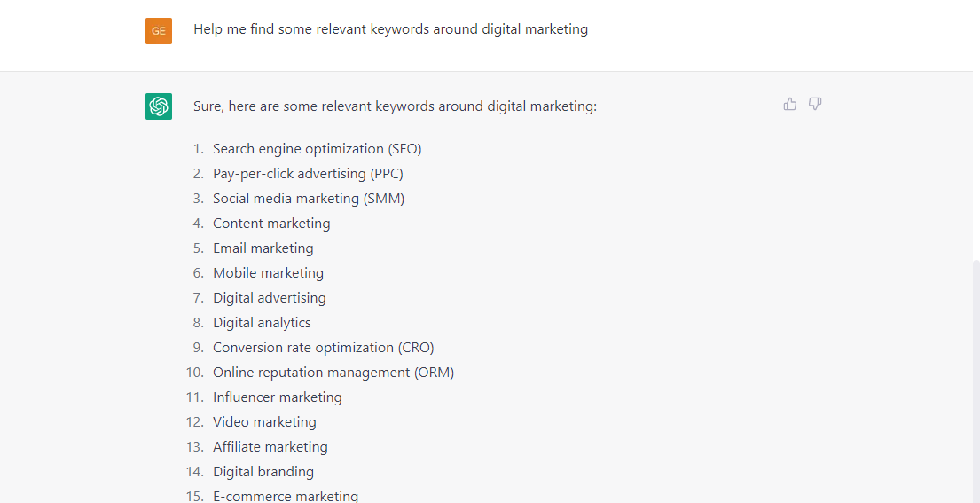Click list item Social media marketing (SMM)
Viewport: 980px width, 503px height.
point(309,199)
